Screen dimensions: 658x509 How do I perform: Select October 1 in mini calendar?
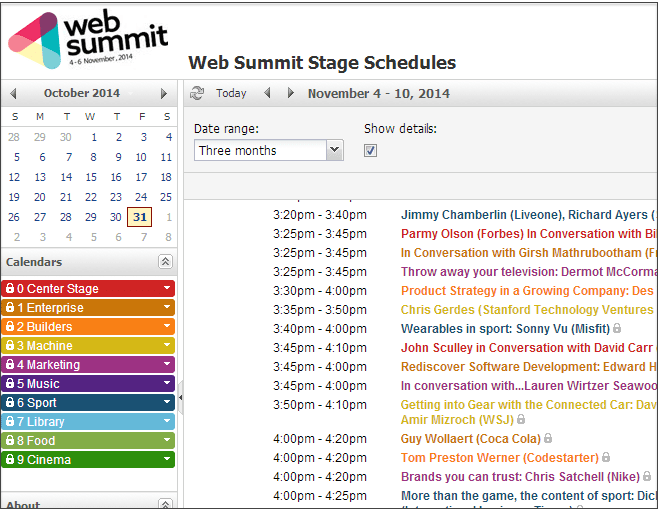(x=94, y=137)
